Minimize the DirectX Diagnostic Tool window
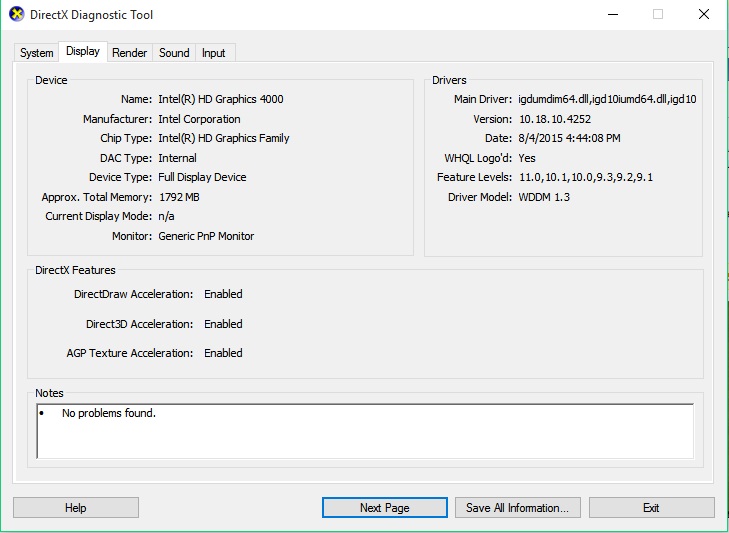The width and height of the screenshot is (729, 533). 613,14
